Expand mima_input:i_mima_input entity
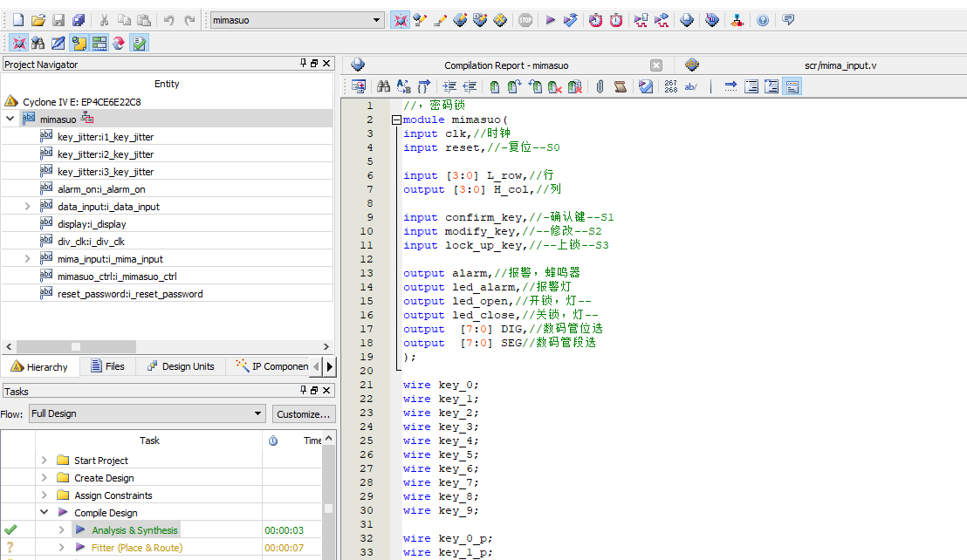Screen dimensions: 967x560 [x=27, y=259]
